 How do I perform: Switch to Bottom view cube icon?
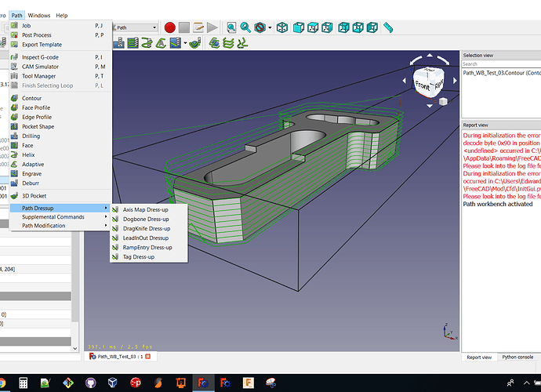coord(358,27)
